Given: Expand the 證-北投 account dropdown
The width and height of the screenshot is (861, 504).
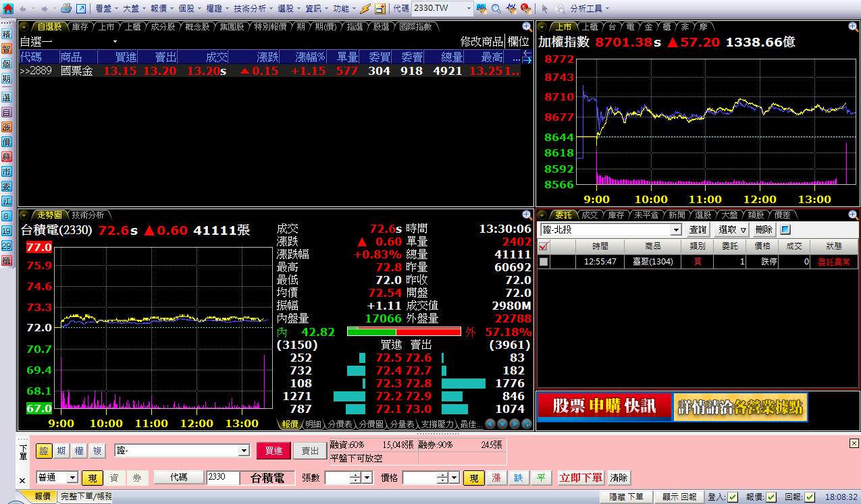Looking at the screenshot, I should tap(676, 230).
